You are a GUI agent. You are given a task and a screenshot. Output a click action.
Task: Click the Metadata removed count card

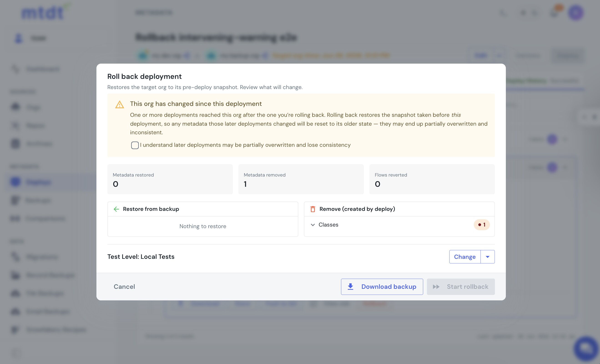point(301,179)
